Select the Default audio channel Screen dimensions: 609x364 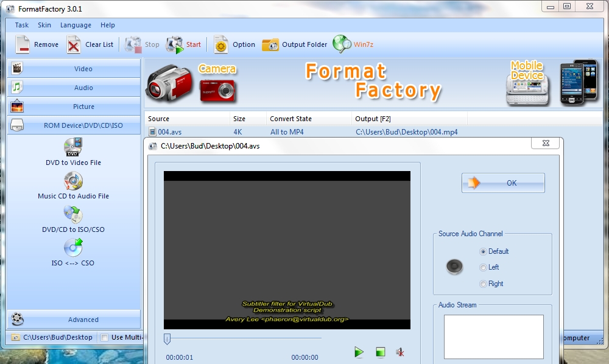[483, 251]
